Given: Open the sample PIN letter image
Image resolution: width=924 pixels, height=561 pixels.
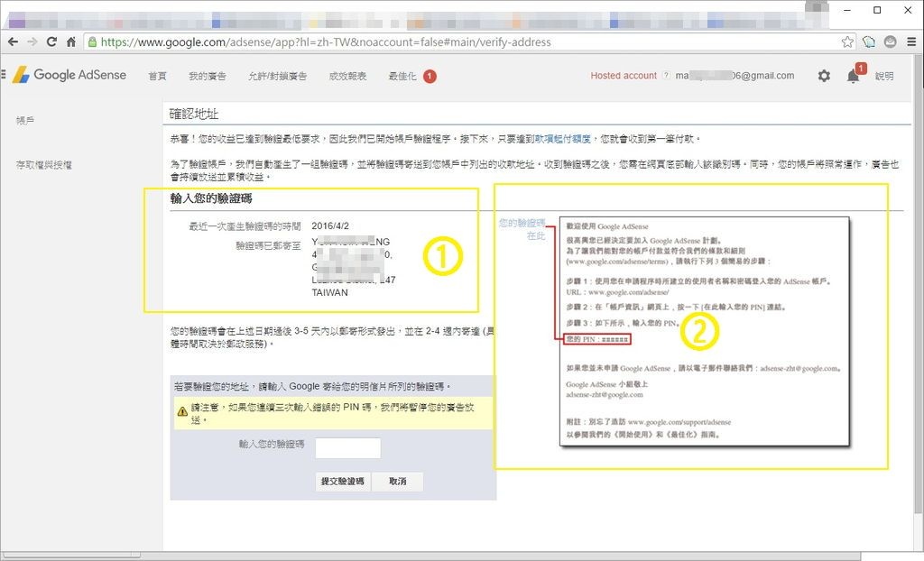Looking at the screenshot, I should coord(704,331).
